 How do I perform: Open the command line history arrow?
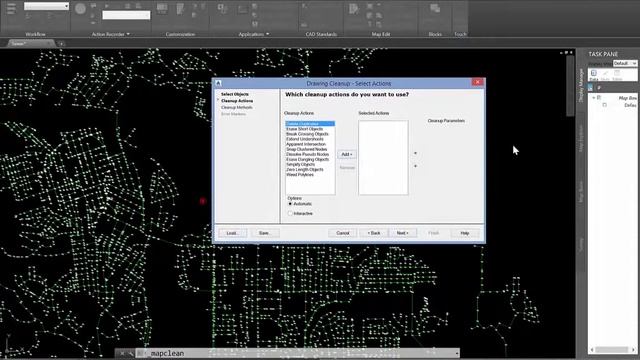[x=457, y=353]
